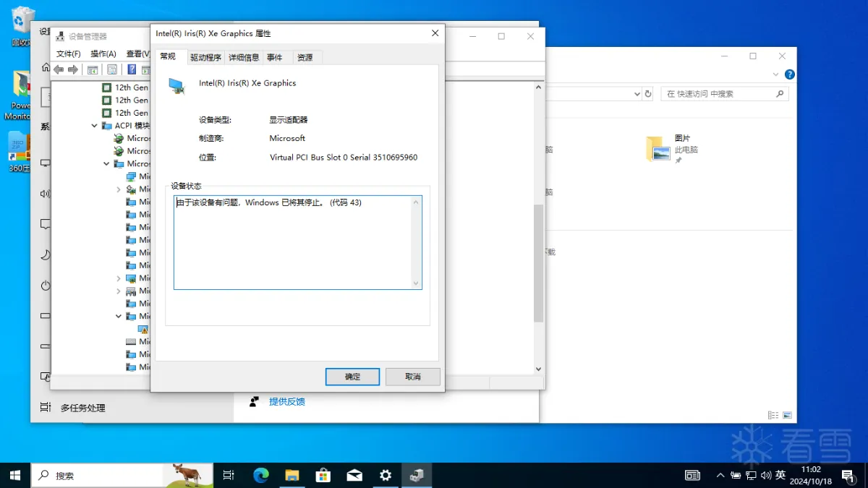Open the File Explorer address bar dropdown

pyautogui.click(x=637, y=94)
